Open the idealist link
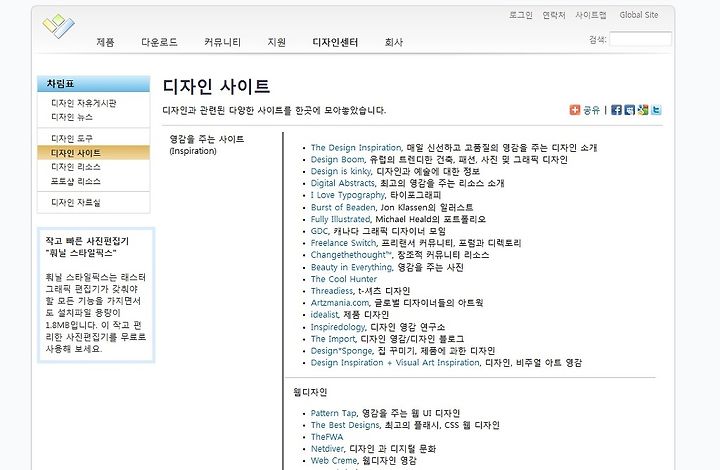This screenshot has width=720, height=470. tap(325, 315)
